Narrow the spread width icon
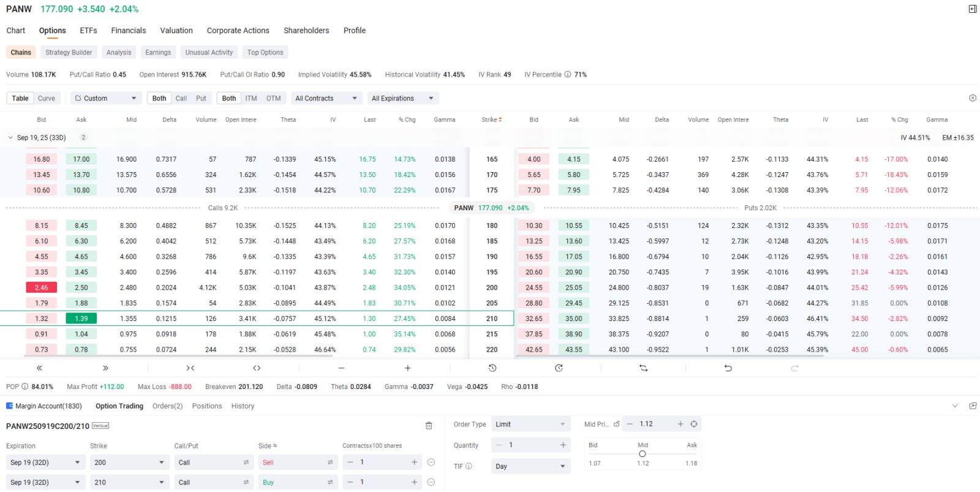This screenshot has height=492, width=980. pos(190,368)
